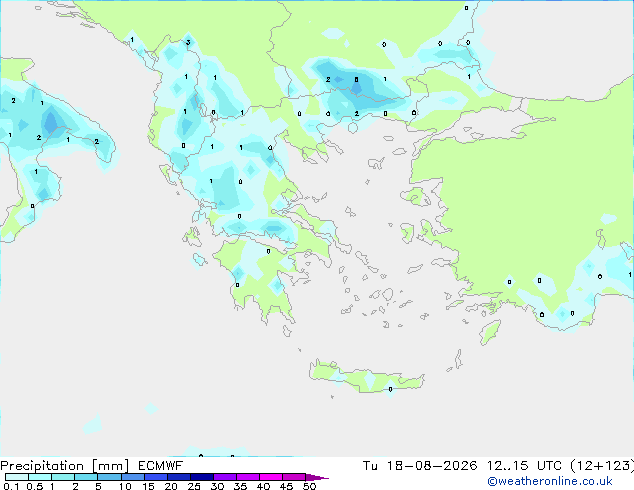This screenshot has height=490, width=634.
Task: Select the 20–25 mm legend color
Action: [x=179, y=477]
